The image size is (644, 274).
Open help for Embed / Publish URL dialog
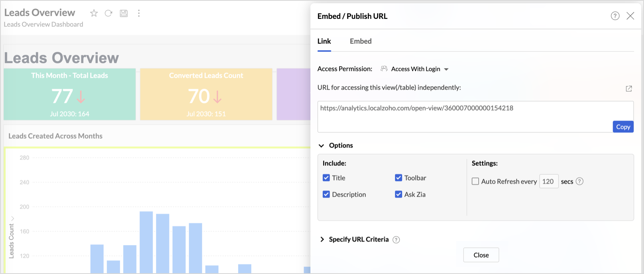(615, 16)
